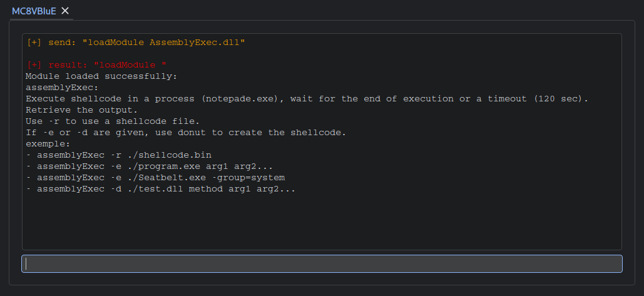The height and width of the screenshot is (296, 644).
Task: Click the red result loadModule line
Action: point(96,65)
